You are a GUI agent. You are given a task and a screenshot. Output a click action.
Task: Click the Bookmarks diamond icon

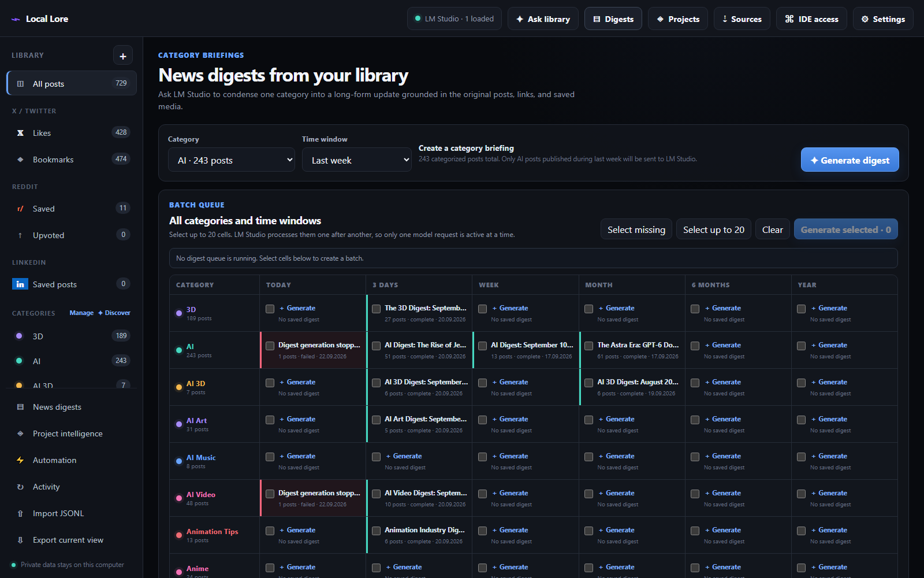click(20, 160)
